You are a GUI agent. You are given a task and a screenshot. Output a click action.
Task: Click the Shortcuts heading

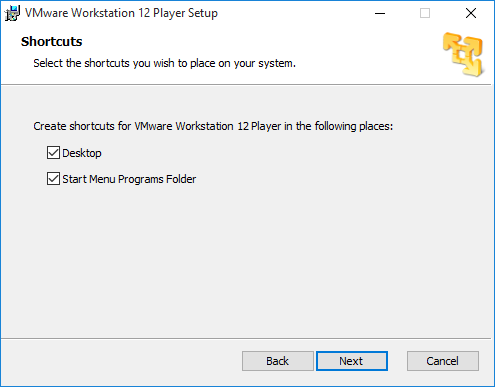[x=51, y=41]
